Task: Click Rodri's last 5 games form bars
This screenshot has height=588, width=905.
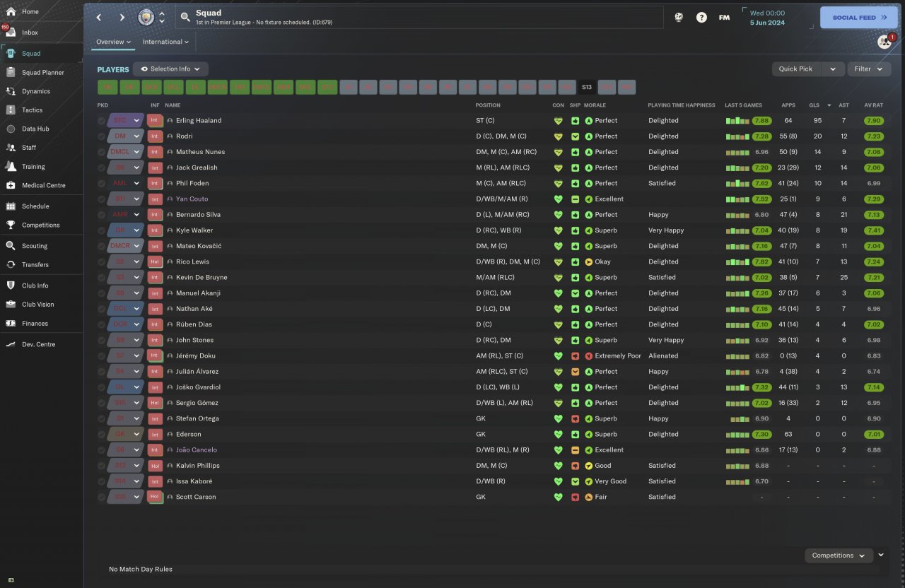Action: (x=738, y=136)
